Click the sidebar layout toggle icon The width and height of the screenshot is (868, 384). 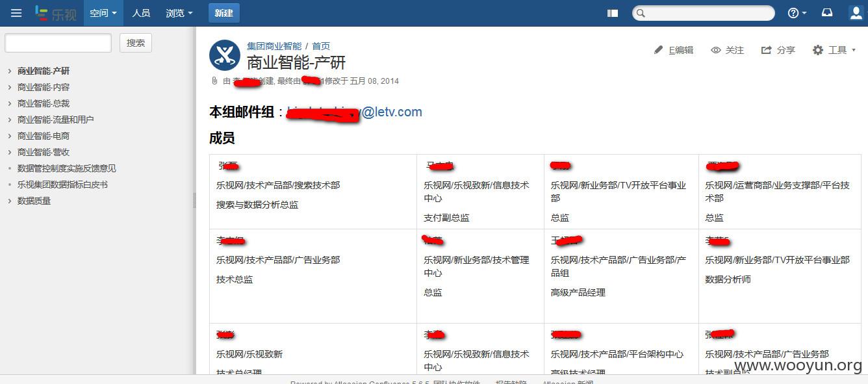pyautogui.click(x=613, y=13)
